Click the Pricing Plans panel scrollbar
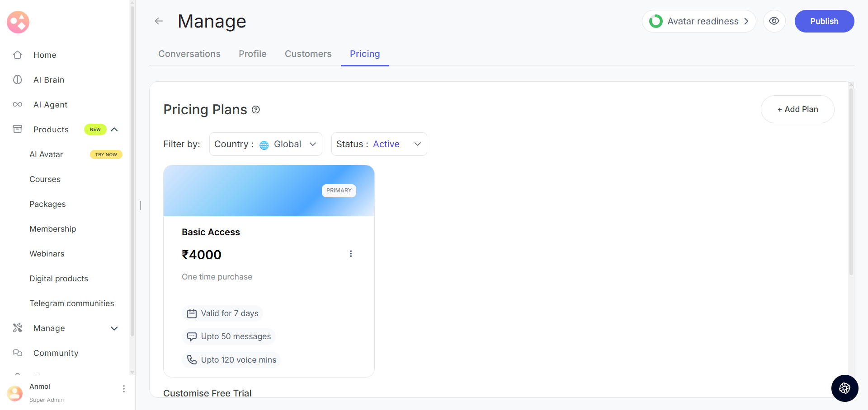 coord(851,181)
